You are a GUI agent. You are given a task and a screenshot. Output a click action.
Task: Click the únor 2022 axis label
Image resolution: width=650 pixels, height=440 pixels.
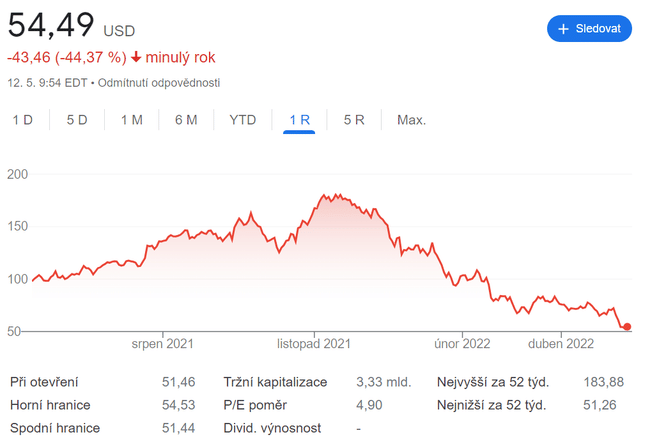[462, 344]
